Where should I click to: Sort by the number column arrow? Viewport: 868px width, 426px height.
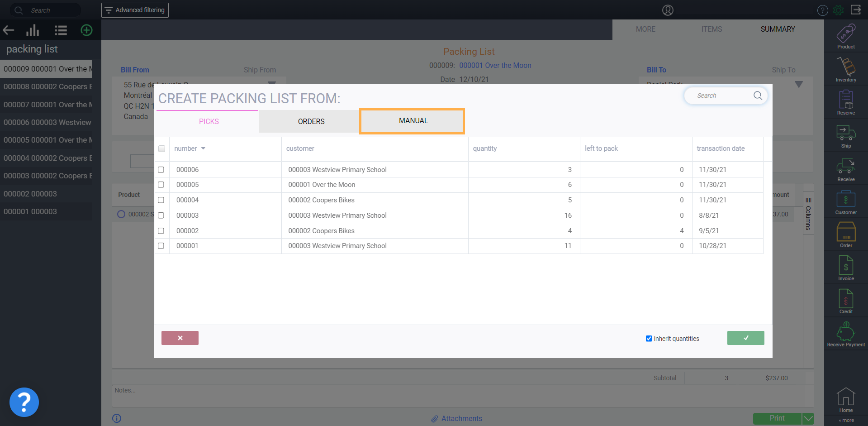[203, 148]
